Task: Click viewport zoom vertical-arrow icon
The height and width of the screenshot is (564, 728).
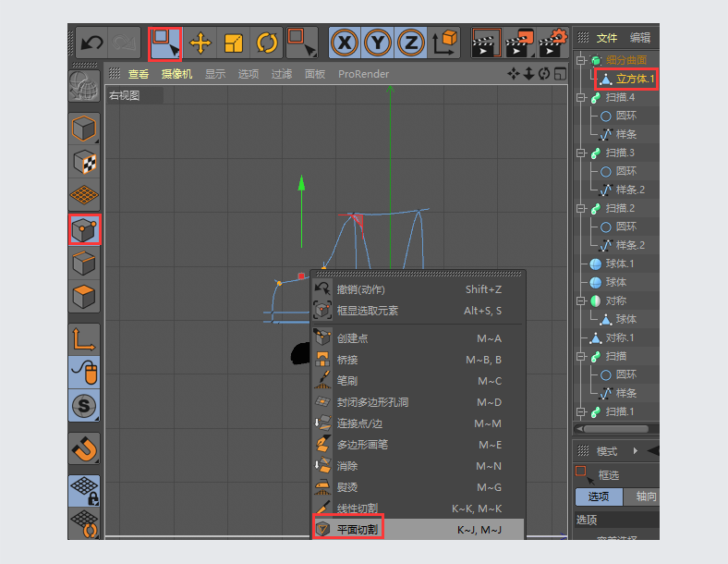Action: 528,74
